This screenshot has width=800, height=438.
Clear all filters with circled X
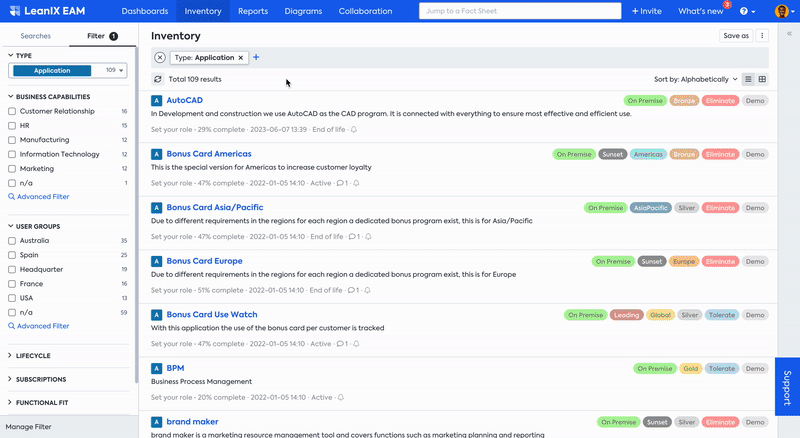pos(160,58)
